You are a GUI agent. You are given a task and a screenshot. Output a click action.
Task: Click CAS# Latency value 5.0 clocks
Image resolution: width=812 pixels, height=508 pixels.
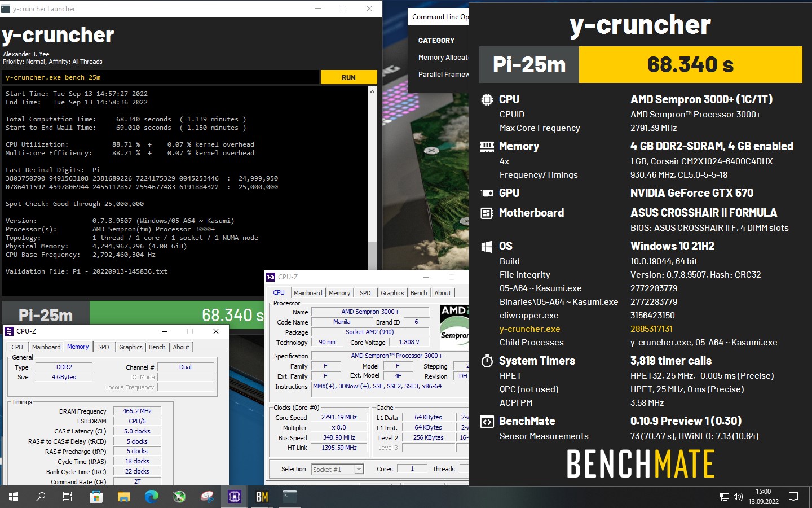pyautogui.click(x=138, y=432)
